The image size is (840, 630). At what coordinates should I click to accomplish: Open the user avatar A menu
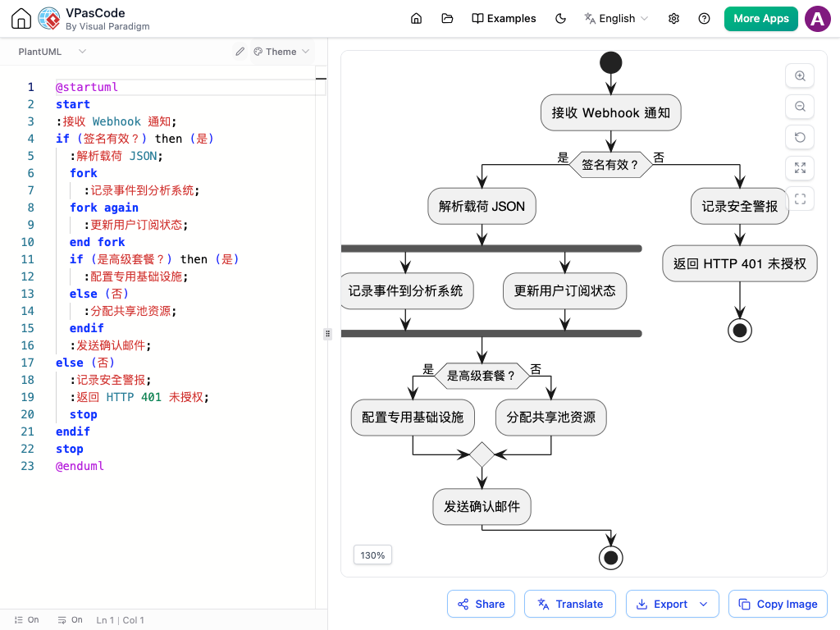tap(818, 19)
